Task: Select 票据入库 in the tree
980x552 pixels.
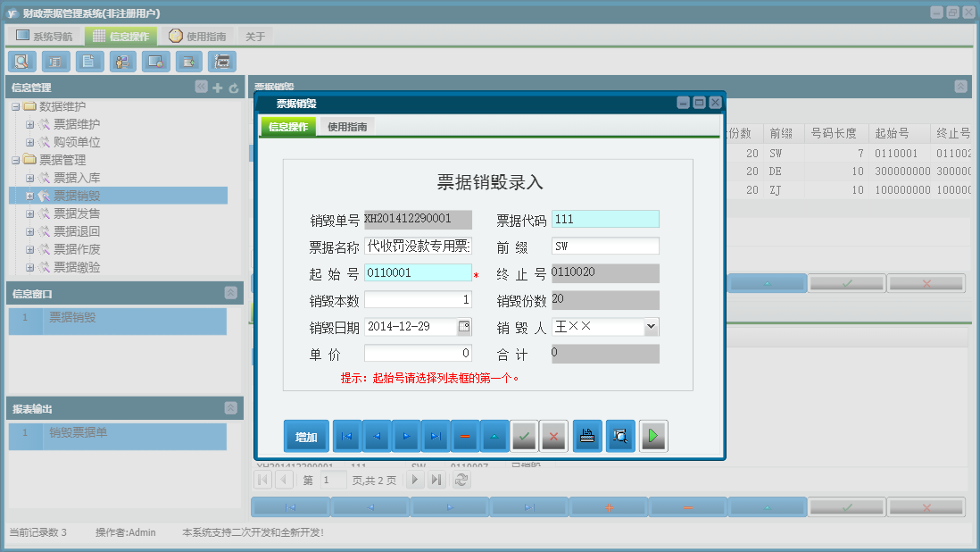Action: 76,178
